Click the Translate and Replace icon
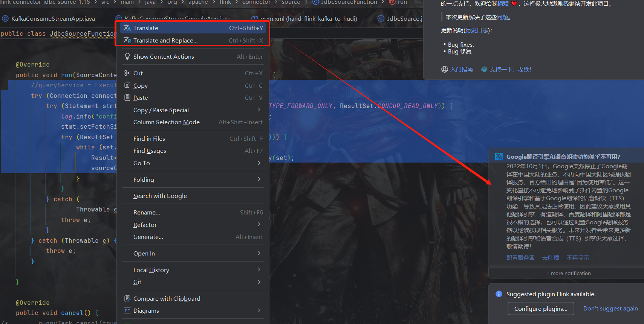This screenshot has height=324, width=644. click(127, 40)
